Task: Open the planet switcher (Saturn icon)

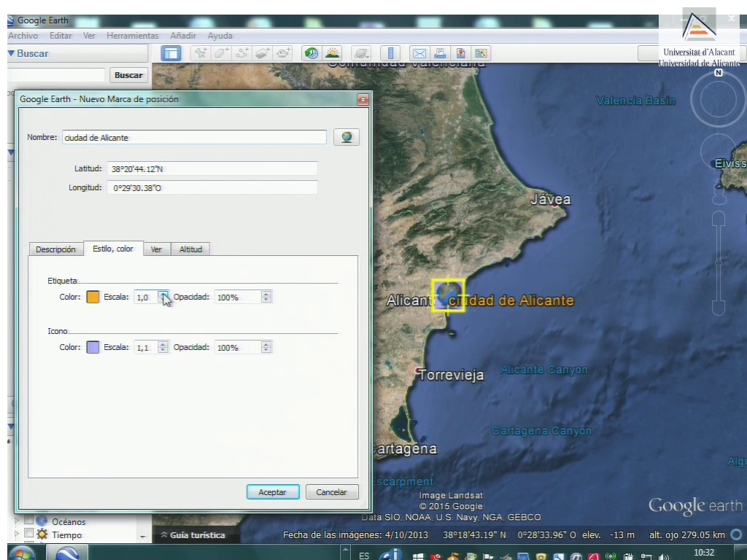Action: (x=361, y=53)
